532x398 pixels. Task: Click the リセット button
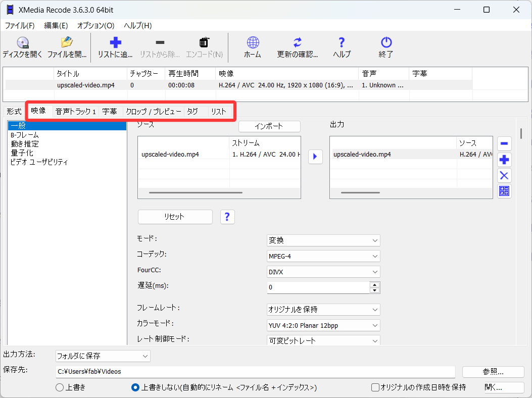tap(175, 217)
